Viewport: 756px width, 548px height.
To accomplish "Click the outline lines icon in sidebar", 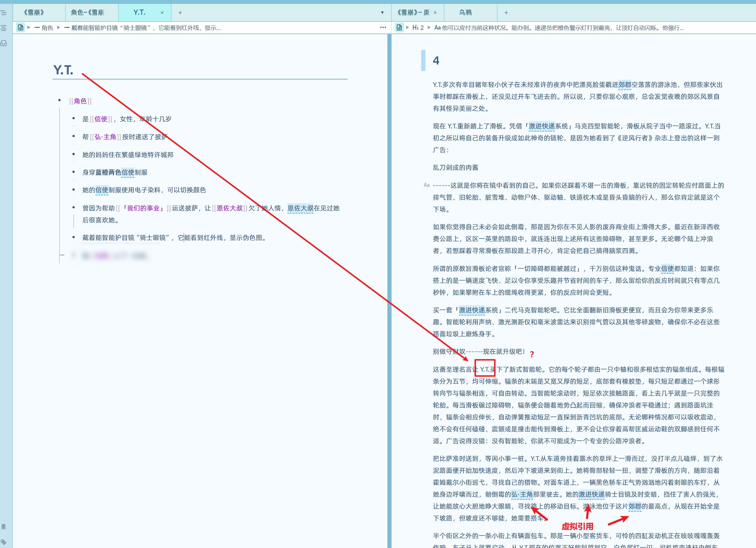I will coord(4,28).
